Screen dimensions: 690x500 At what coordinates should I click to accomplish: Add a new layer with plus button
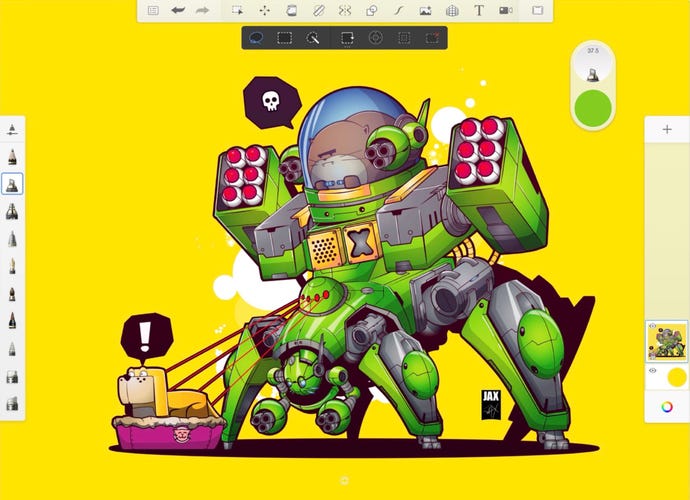coord(667,129)
